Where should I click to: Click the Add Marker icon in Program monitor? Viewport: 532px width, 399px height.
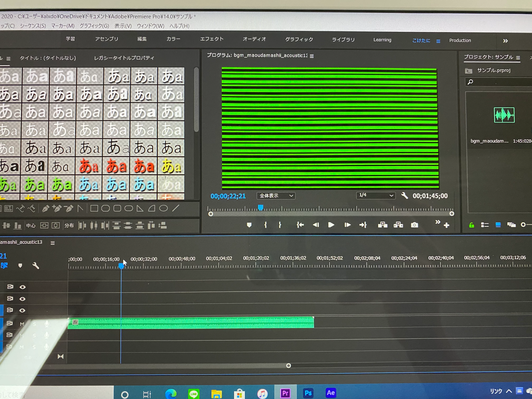click(x=249, y=225)
